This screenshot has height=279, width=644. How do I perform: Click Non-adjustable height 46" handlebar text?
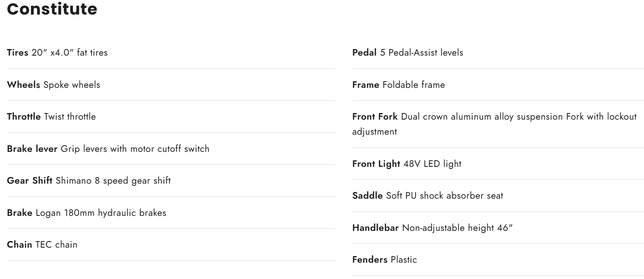click(x=457, y=228)
